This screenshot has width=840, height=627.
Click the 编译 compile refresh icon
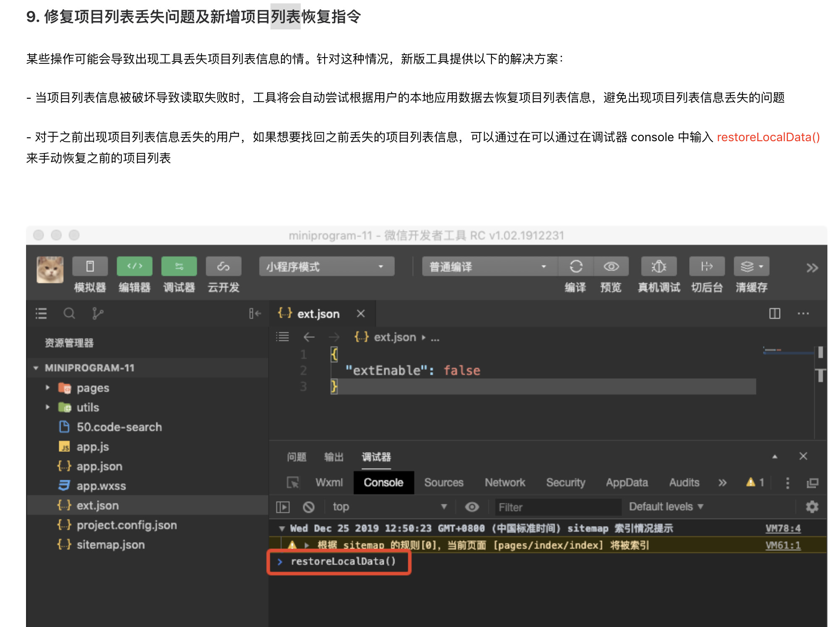(x=576, y=266)
